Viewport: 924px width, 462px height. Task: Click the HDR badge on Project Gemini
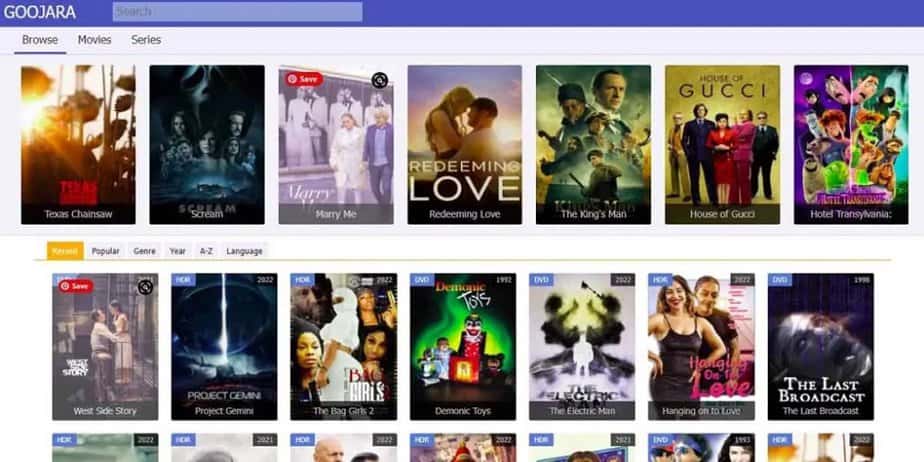(x=183, y=279)
